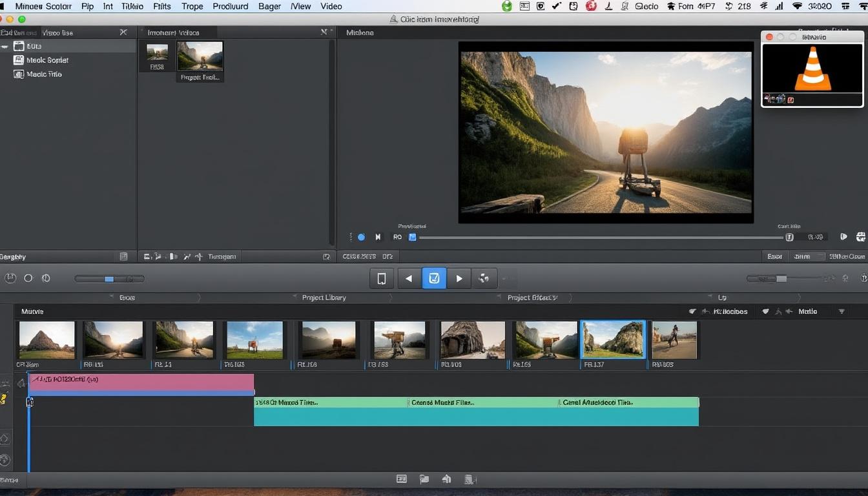Viewport: 868px width, 496px height.
Task: Select the pink clip on the timeline
Action: click(x=141, y=384)
